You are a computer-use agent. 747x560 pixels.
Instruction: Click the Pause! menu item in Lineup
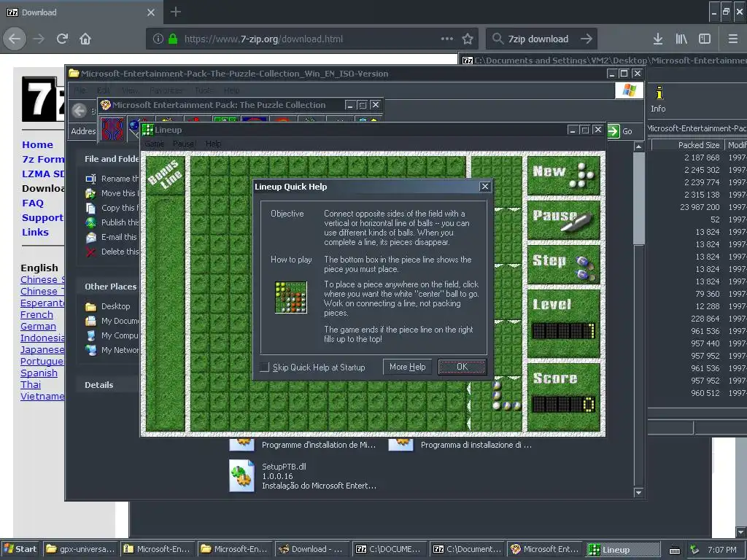point(185,144)
